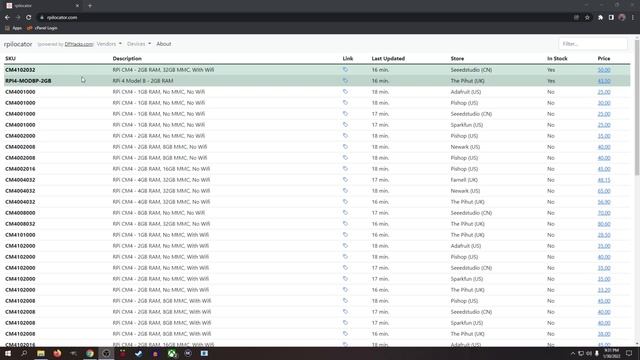Show hidden system tray icons
Image resolution: width=640 pixels, height=360 pixels.
[x=573, y=353]
